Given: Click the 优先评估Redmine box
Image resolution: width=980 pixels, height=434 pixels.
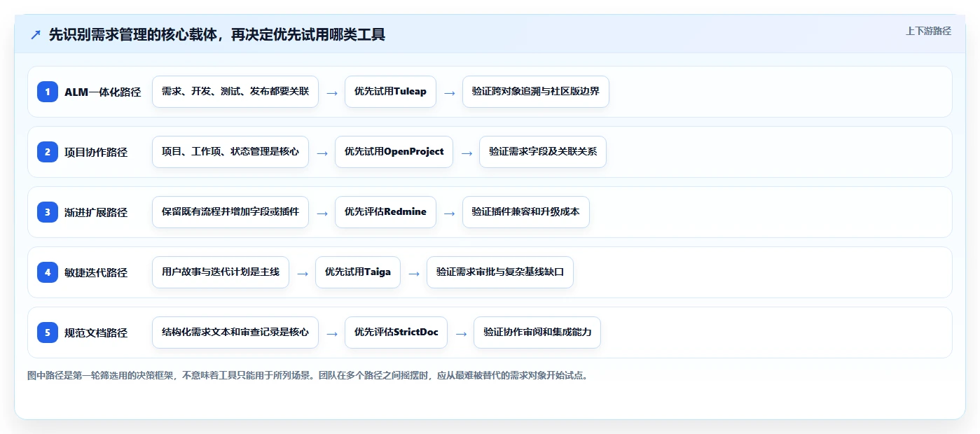Looking at the screenshot, I should (385, 212).
